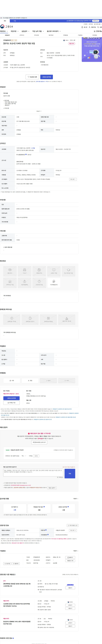Type area for 채용 담당자에게 질문하기
The height and width of the screenshot is (644, 102).
click(33, 473)
